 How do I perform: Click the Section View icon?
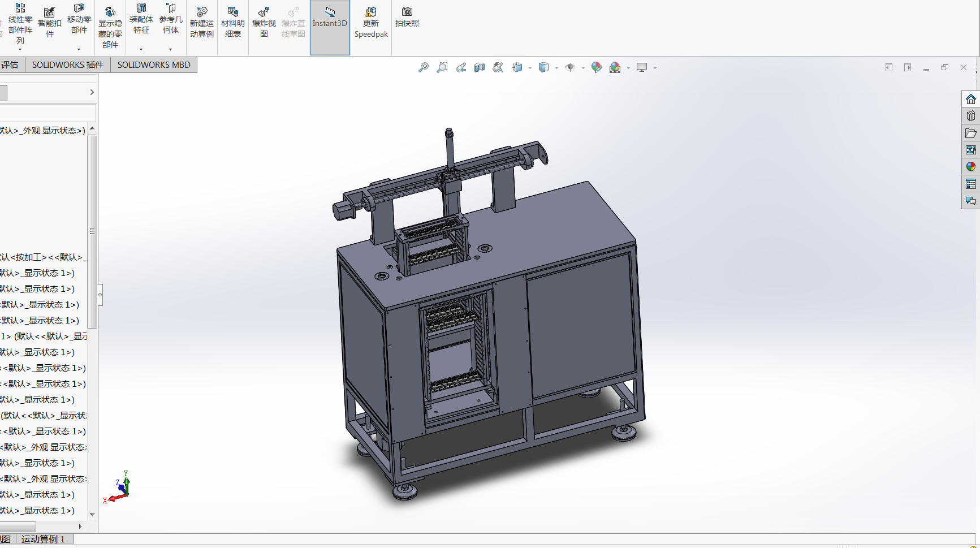[x=480, y=68]
